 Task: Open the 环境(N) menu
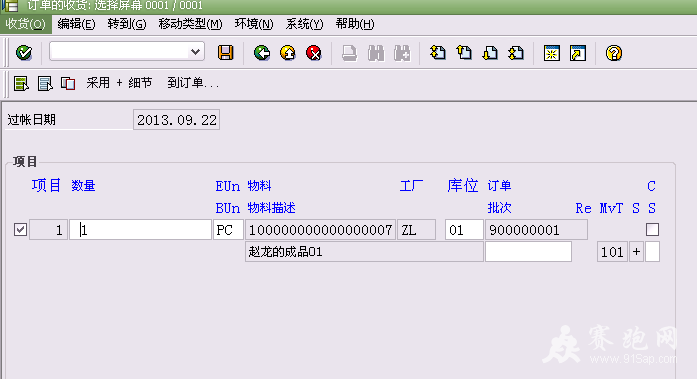[x=254, y=24]
